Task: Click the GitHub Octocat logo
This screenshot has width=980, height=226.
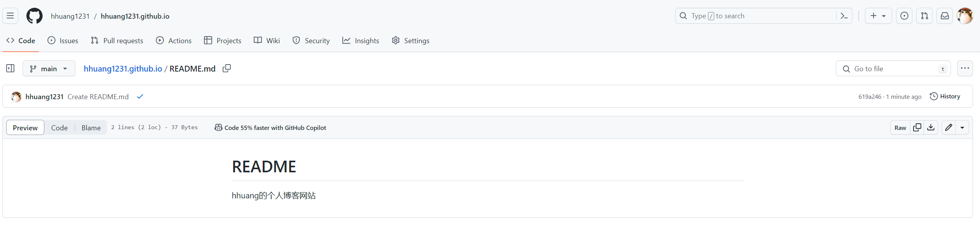Action: (34, 16)
